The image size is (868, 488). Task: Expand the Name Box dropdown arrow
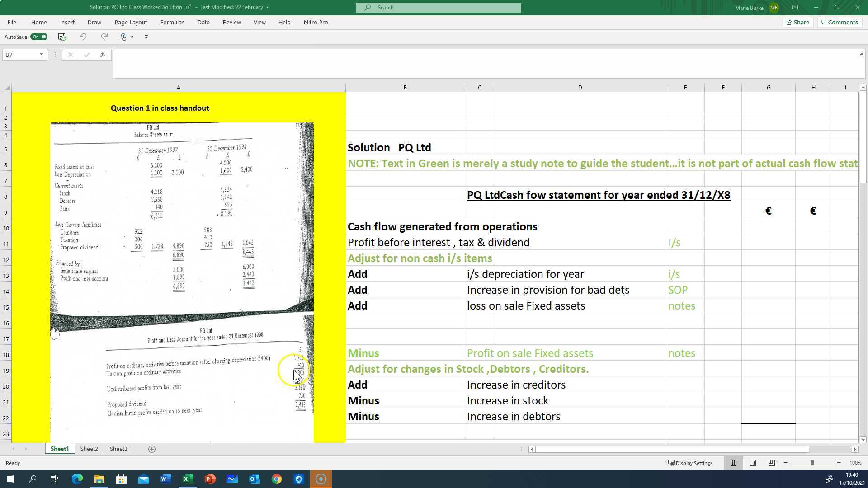tap(41, 55)
